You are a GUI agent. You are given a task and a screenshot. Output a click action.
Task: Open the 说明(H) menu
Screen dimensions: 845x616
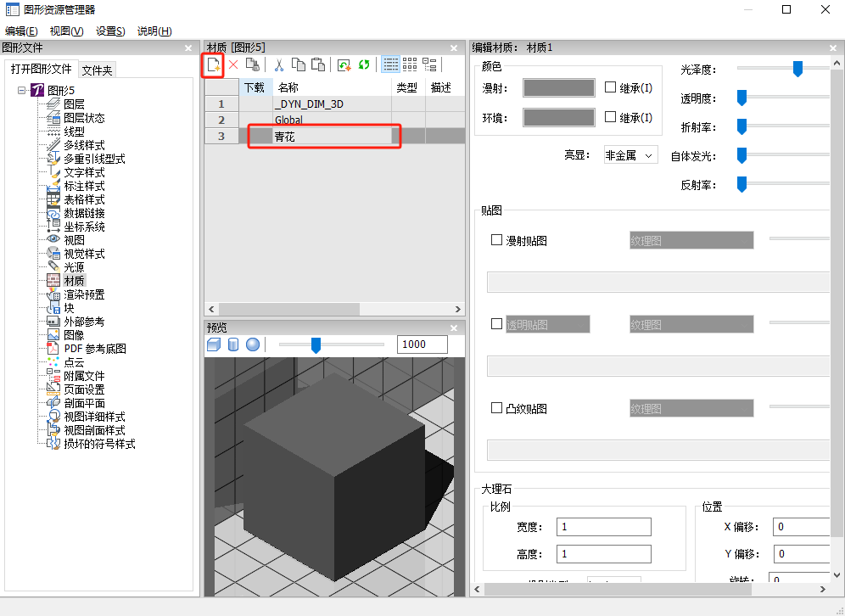tap(154, 31)
